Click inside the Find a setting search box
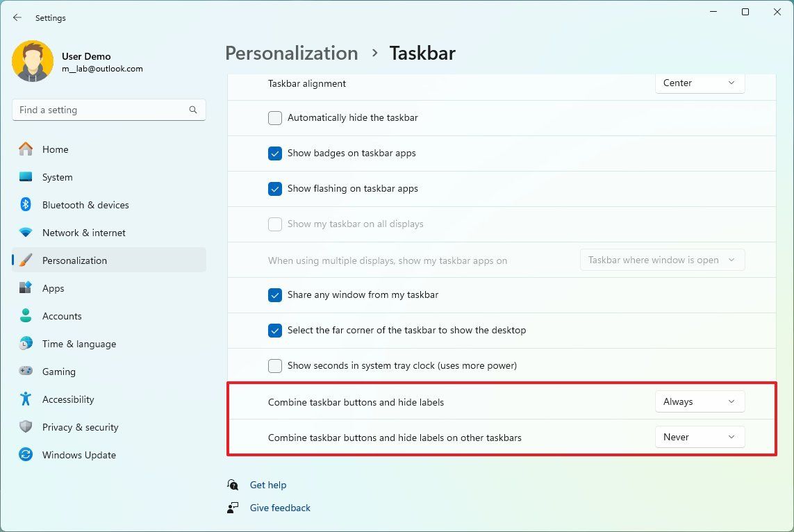 tap(108, 110)
